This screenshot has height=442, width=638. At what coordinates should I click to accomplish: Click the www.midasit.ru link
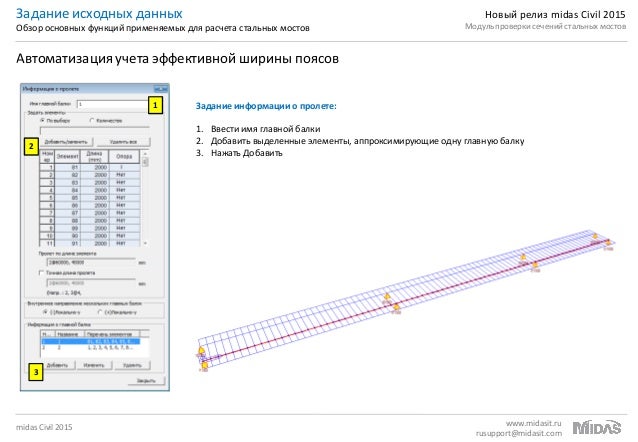pyautogui.click(x=533, y=423)
